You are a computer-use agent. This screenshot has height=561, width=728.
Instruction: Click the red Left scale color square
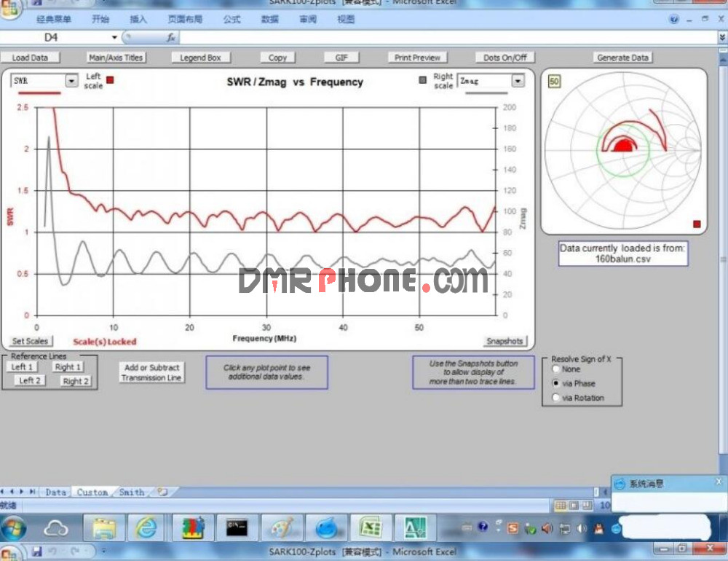point(110,79)
